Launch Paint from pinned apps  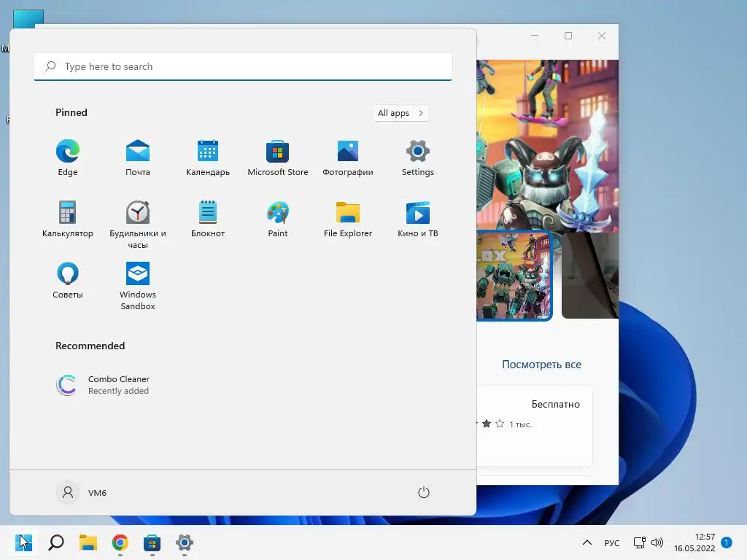click(x=278, y=219)
